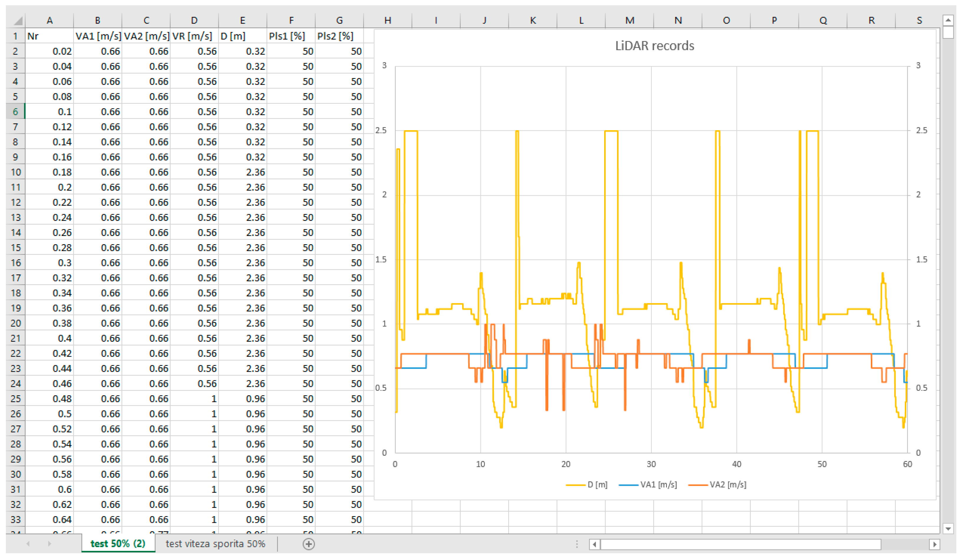Select column E header
The height and width of the screenshot is (560, 964).
click(x=242, y=21)
